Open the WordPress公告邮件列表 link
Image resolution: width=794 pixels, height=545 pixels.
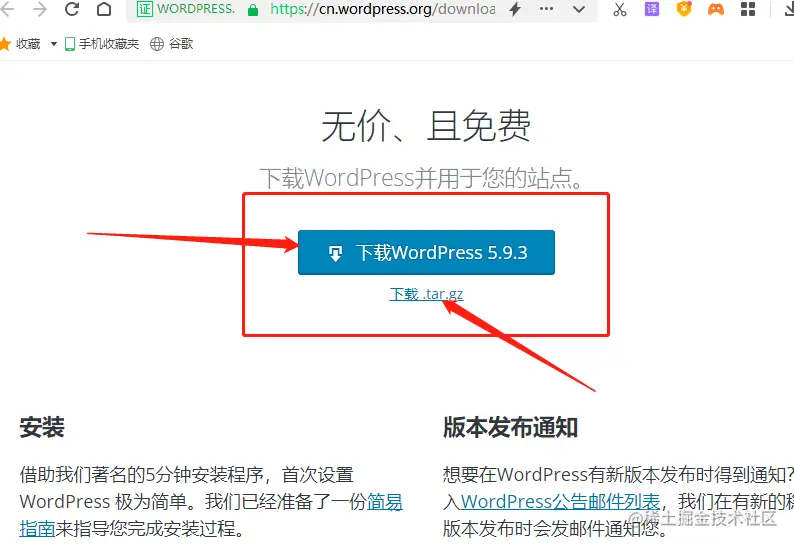(x=561, y=501)
